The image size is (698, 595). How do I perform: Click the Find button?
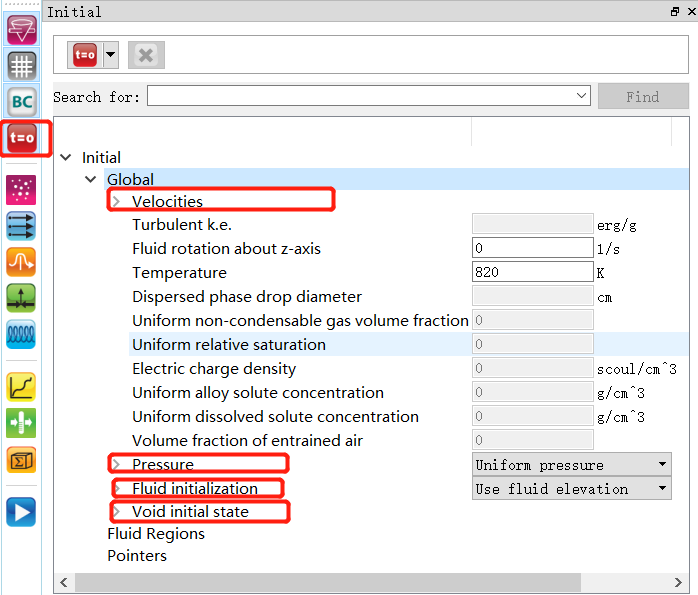pyautogui.click(x=642, y=97)
